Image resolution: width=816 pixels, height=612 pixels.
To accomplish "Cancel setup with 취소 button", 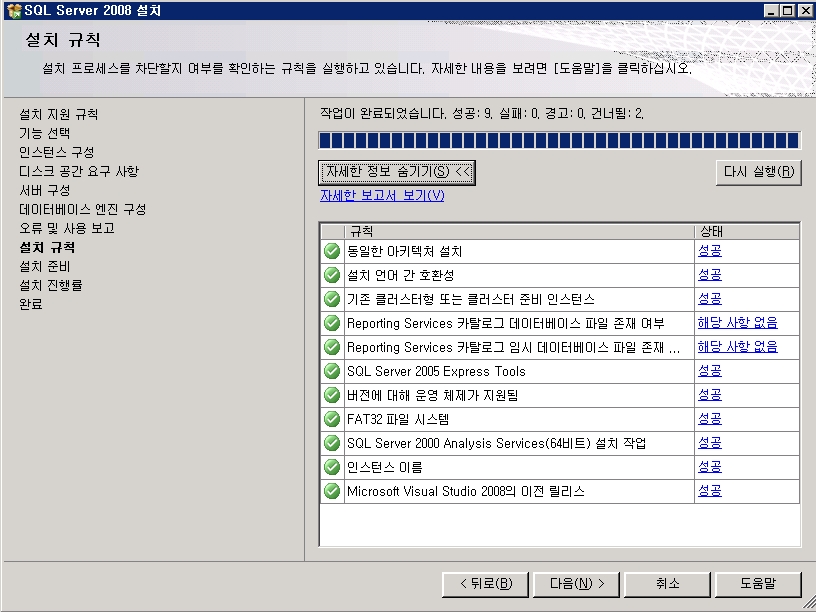I will pos(668,584).
